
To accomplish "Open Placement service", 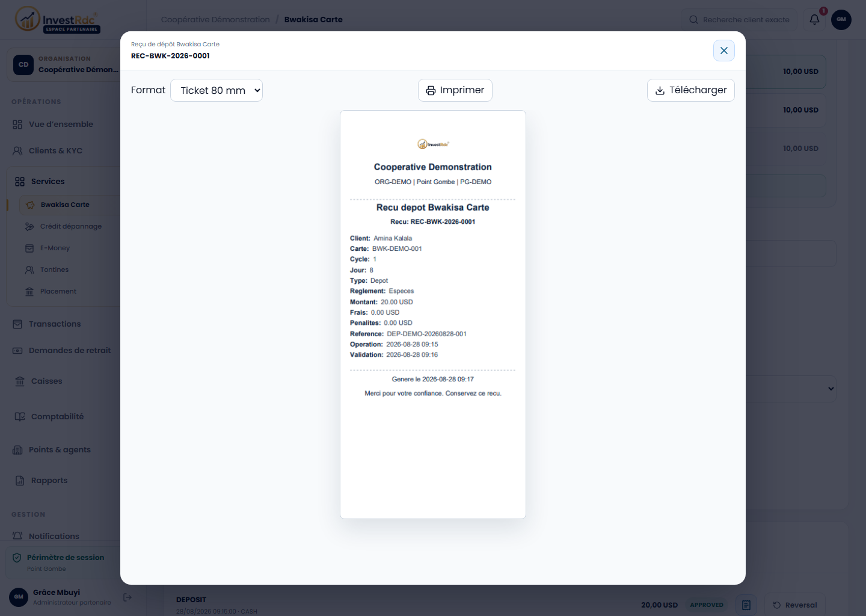I will point(58,291).
